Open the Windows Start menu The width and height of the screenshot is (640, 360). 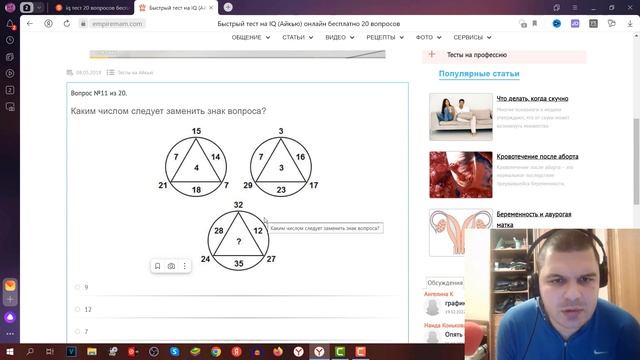click(x=9, y=351)
